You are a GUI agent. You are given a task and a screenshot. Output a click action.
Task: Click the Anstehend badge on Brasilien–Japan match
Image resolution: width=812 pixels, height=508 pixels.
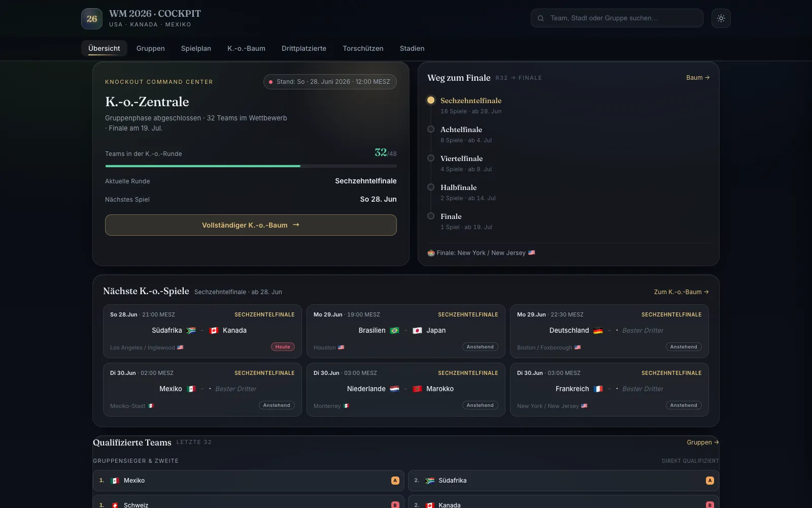click(480, 347)
